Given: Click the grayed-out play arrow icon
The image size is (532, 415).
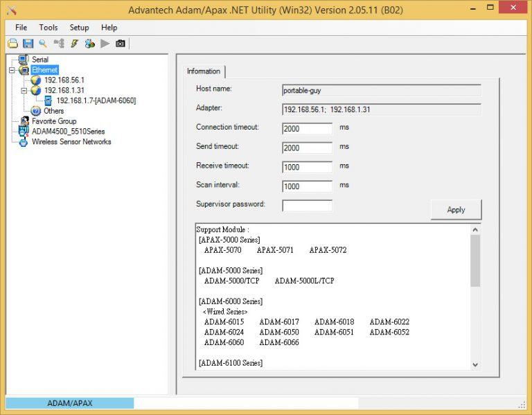Looking at the screenshot, I should coord(105,44).
